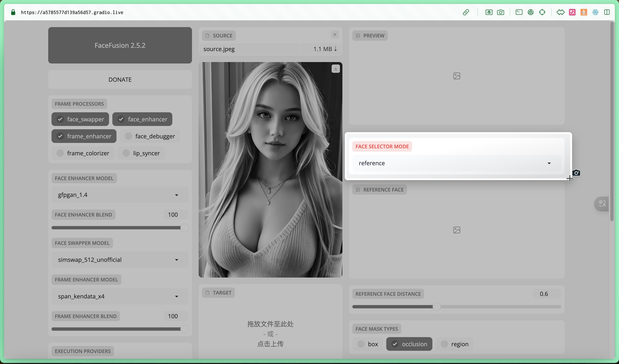
Task: Click the orange download extension icon
Action: 584,12
